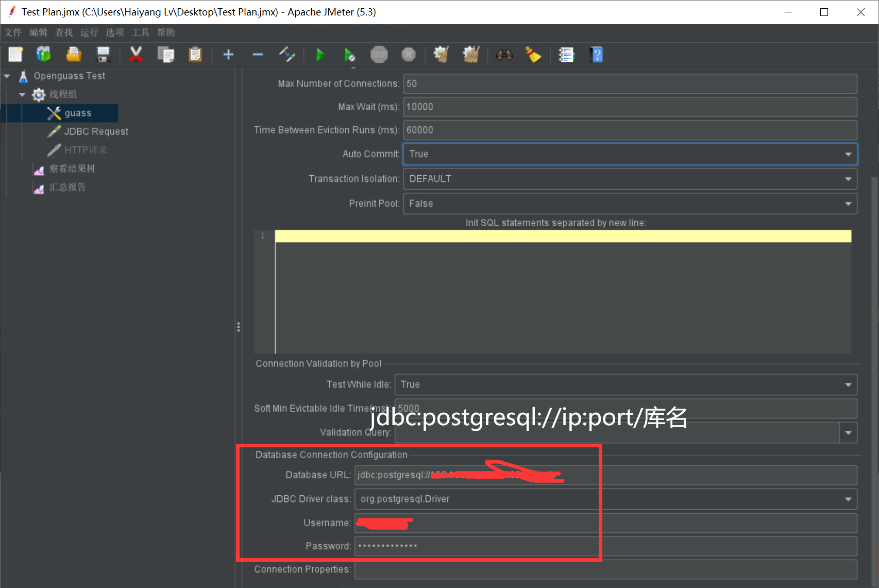Open the Transaction Isolation dropdown

click(x=630, y=179)
